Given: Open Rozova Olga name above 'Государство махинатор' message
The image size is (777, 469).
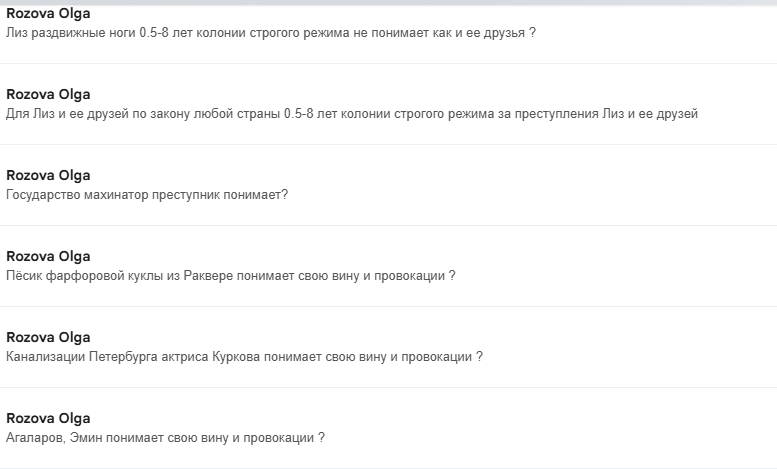Looking at the screenshot, I should (x=48, y=175).
